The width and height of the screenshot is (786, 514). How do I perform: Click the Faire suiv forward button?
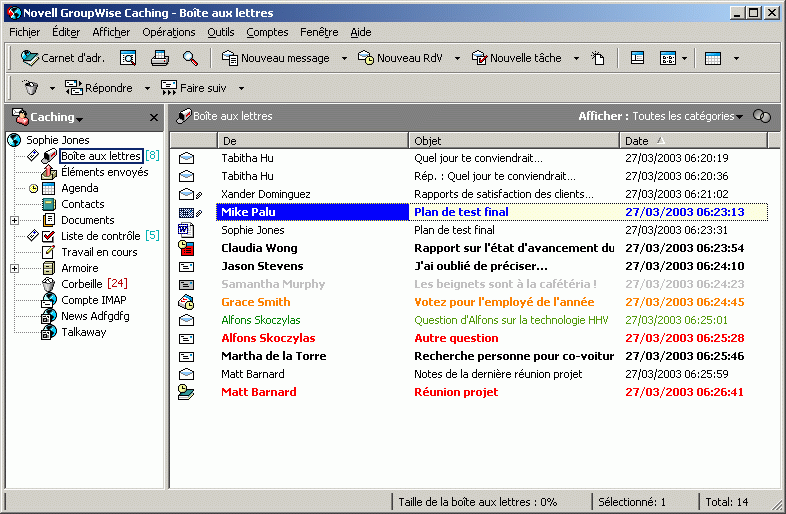(193, 88)
